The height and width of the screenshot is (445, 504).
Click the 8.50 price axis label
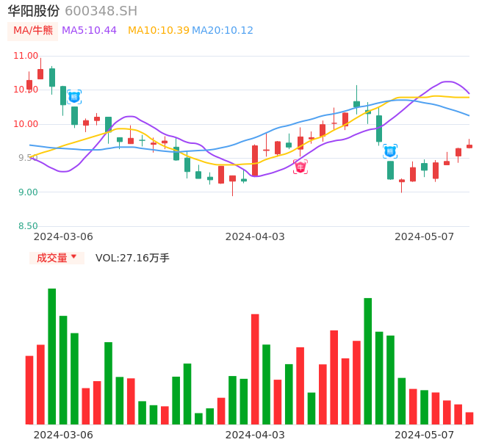click(x=28, y=226)
